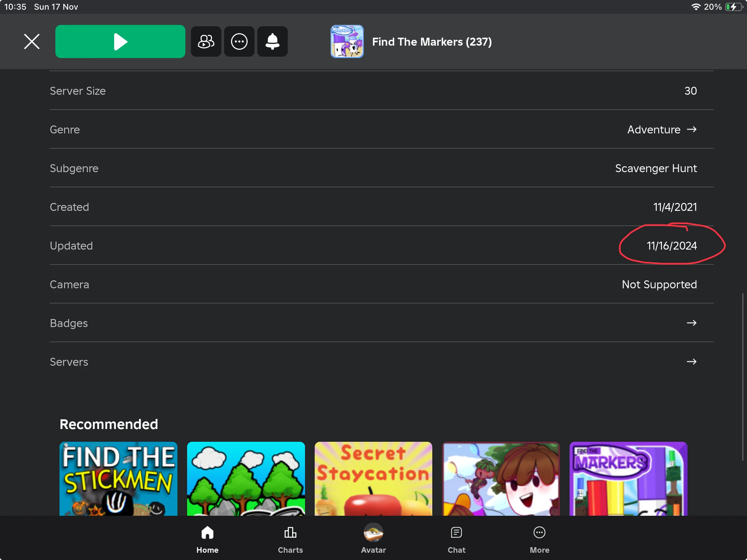
Task: Expand the Servers row
Action: [692, 362]
